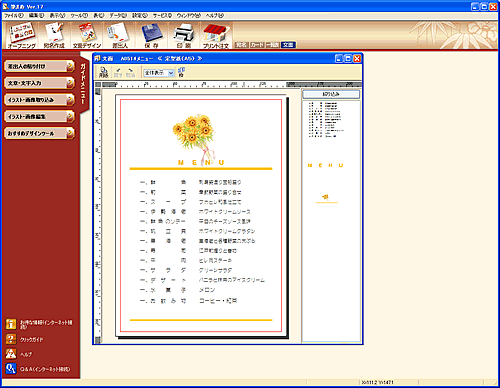Click the おすすめデザインツール guide button

click(x=39, y=133)
